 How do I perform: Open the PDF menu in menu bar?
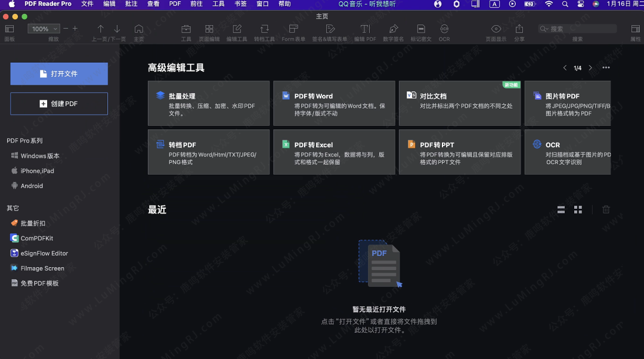(x=175, y=4)
